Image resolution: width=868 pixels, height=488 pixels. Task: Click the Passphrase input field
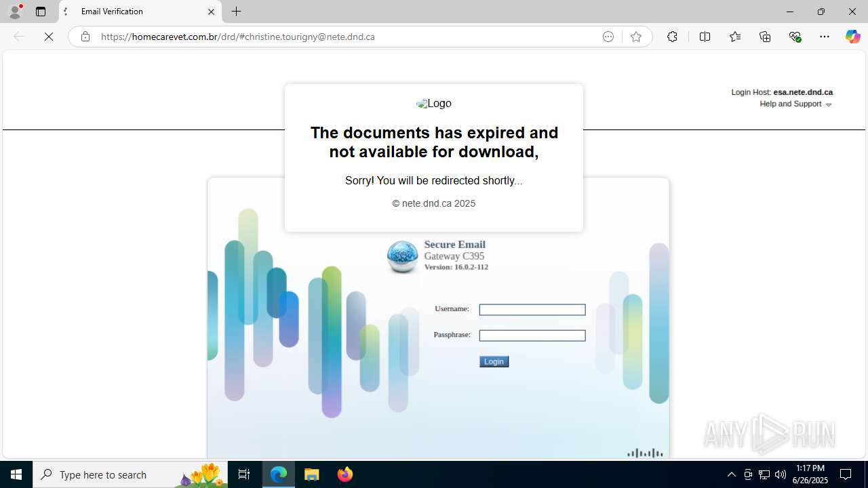point(532,335)
